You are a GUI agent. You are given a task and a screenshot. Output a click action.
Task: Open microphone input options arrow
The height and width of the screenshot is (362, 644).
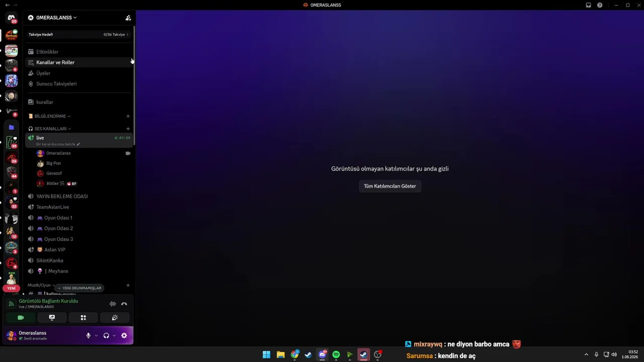(96, 335)
